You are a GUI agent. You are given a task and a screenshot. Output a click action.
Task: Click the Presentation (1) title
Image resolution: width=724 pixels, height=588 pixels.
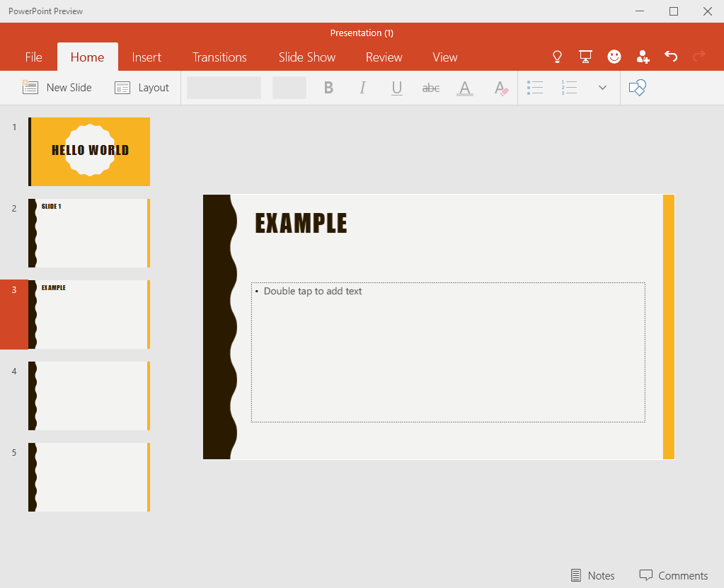pos(362,33)
